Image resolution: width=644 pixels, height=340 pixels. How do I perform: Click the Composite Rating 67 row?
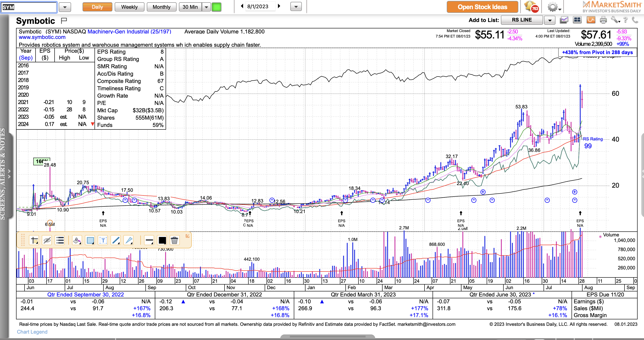pyautogui.click(x=130, y=81)
